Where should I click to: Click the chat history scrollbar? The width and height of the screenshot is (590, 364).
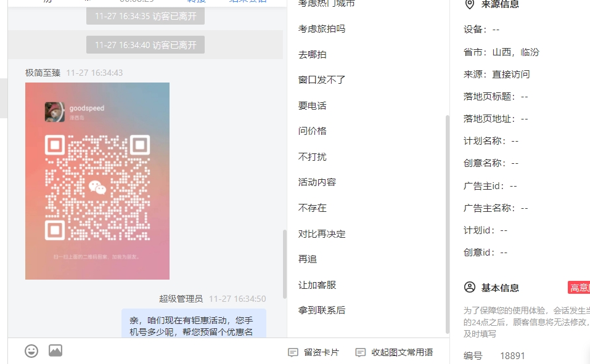pyautogui.click(x=285, y=264)
